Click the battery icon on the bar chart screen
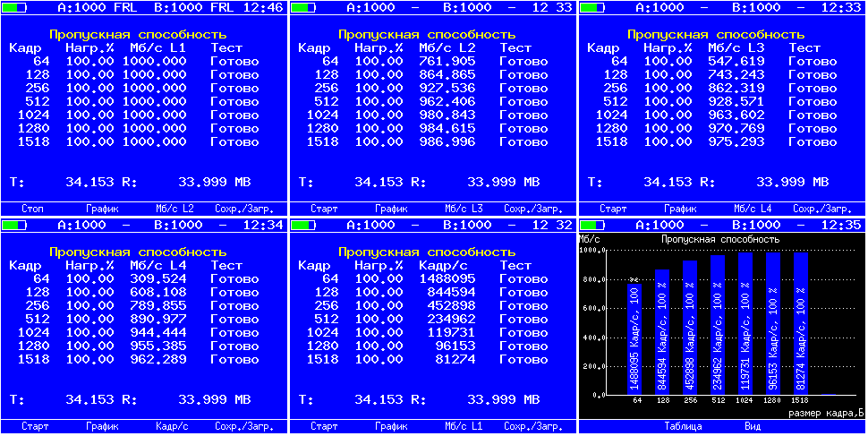The image size is (868, 436). 591,226
